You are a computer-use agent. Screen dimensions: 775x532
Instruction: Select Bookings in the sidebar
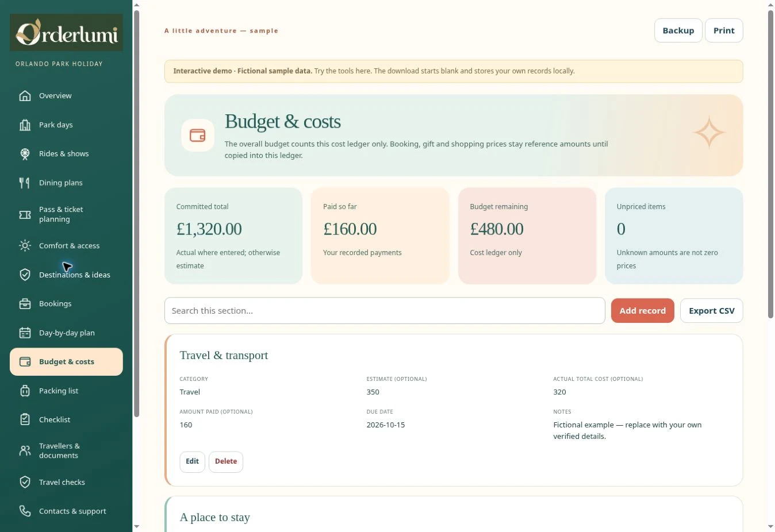click(x=66, y=304)
